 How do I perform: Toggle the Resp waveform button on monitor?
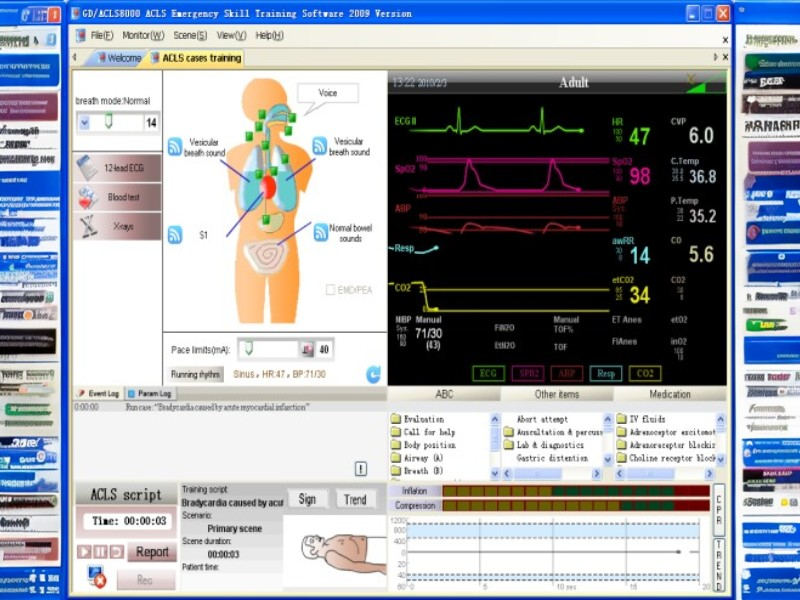coord(606,373)
